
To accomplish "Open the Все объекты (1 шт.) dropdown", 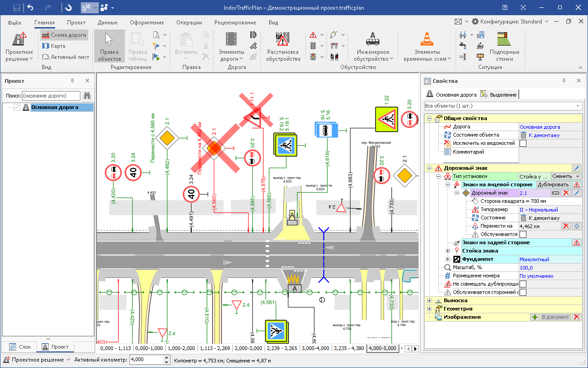I will (x=503, y=106).
